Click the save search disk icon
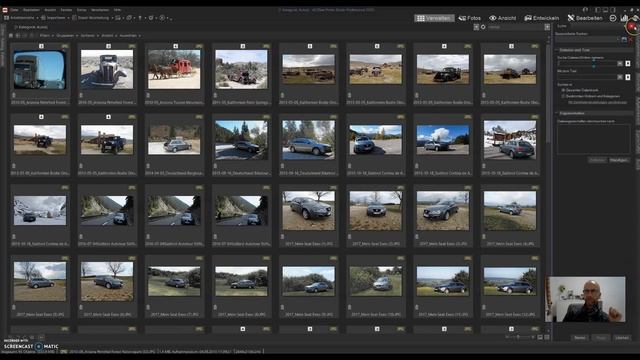Image resolution: width=640 pixels, height=360 pixels. pos(624,40)
